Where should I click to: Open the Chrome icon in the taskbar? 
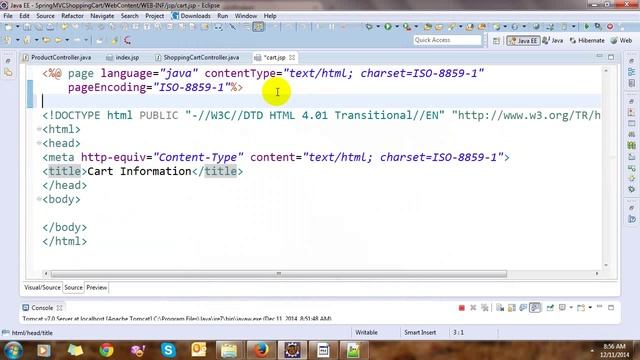tap(106, 350)
